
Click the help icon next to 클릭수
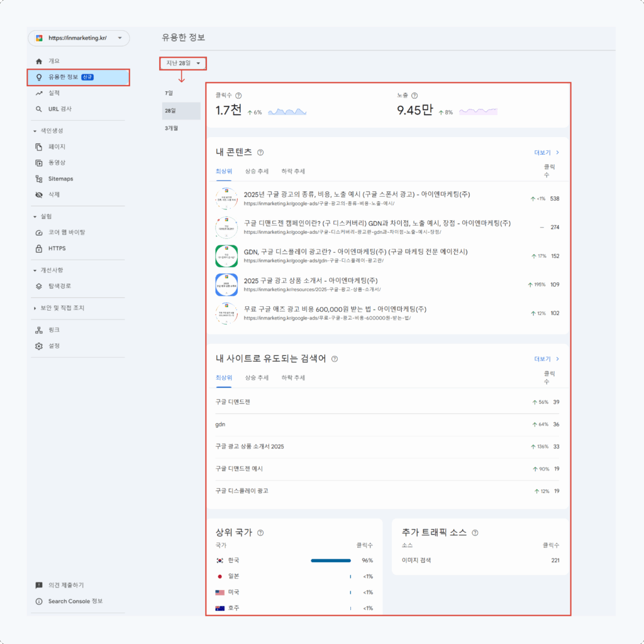238,96
